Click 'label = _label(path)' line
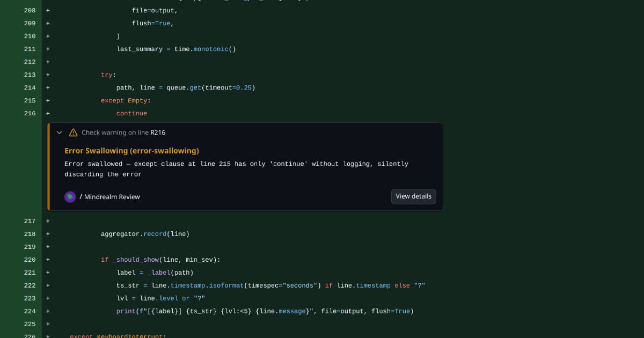 point(155,273)
